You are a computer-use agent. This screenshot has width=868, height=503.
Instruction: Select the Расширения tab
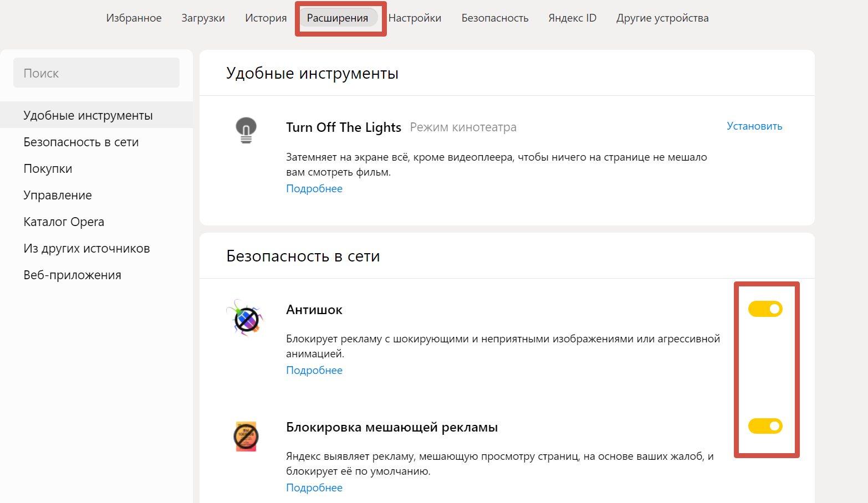(338, 18)
